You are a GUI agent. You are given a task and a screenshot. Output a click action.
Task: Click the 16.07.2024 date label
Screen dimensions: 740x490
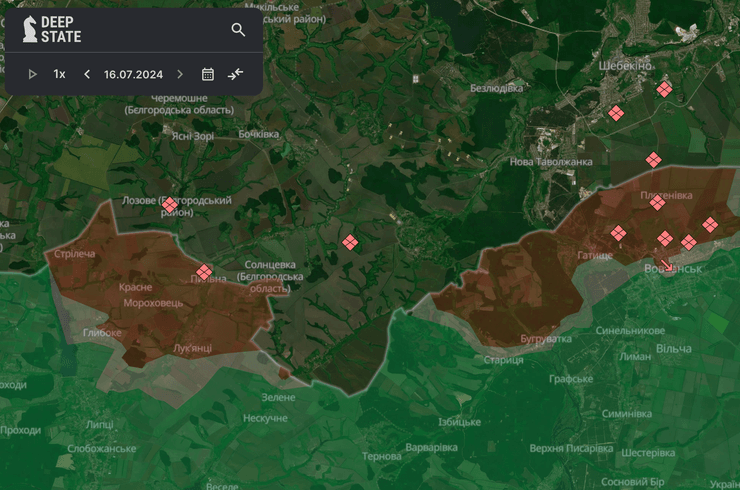pos(133,75)
